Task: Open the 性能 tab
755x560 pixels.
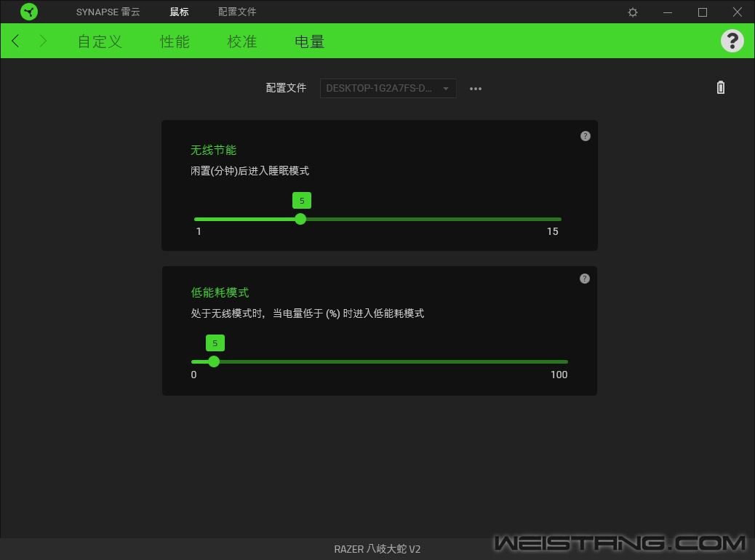Action: pyautogui.click(x=175, y=41)
